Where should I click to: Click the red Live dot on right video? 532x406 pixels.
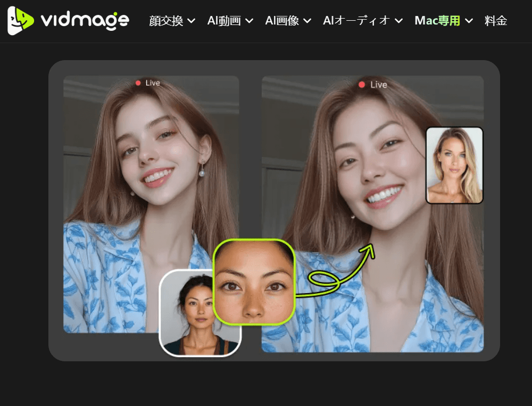point(362,85)
